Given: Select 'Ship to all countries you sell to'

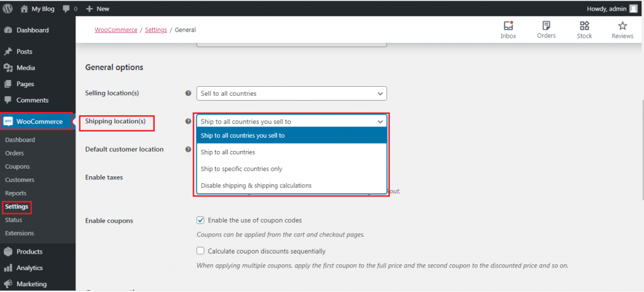Looking at the screenshot, I should point(292,135).
